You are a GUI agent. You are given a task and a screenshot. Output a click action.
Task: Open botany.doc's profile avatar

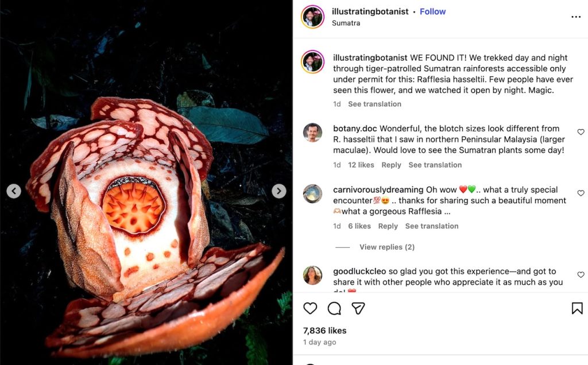pyautogui.click(x=313, y=133)
